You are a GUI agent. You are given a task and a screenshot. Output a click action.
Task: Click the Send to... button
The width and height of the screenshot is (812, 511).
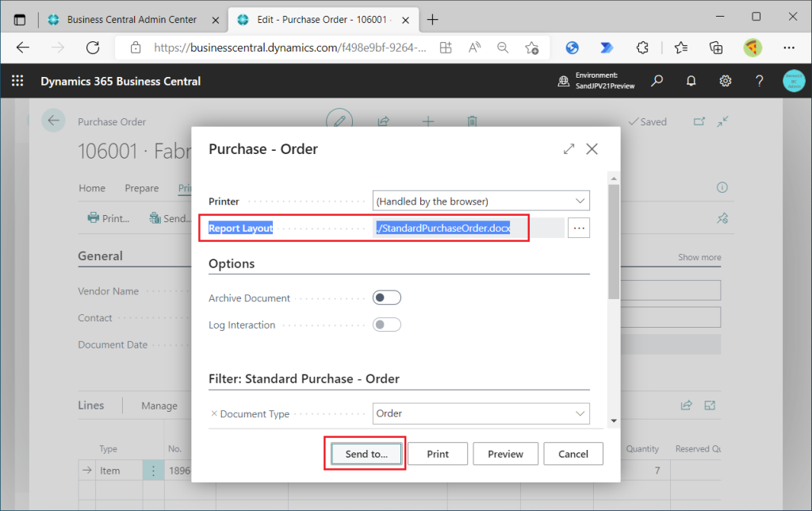(366, 454)
